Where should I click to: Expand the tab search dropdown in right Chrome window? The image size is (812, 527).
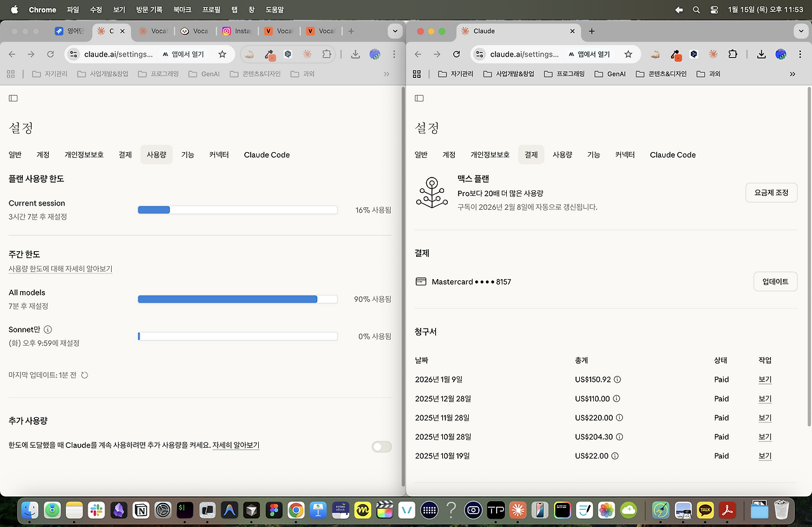tap(800, 31)
